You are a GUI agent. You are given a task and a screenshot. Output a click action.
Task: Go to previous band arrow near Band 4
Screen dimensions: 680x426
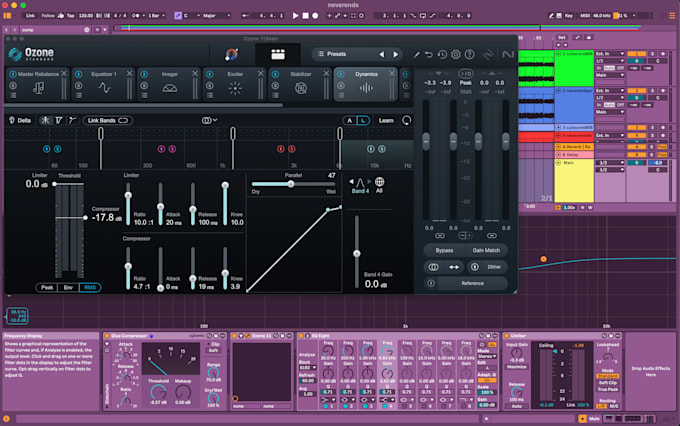pyautogui.click(x=351, y=181)
